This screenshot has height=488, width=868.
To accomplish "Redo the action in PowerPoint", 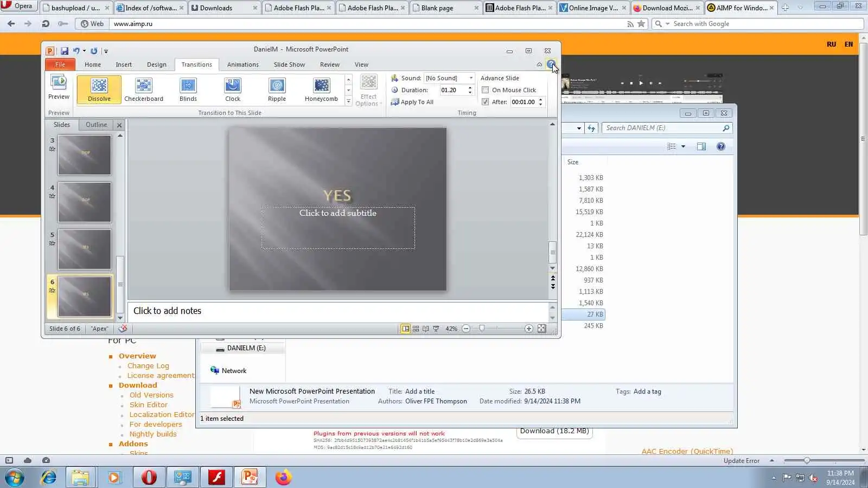I will point(94,51).
